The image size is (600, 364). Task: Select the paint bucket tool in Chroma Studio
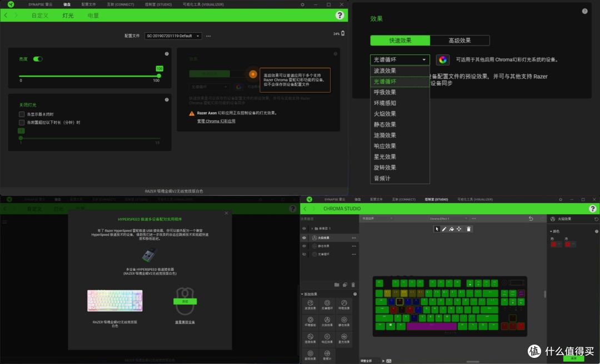(x=452, y=229)
